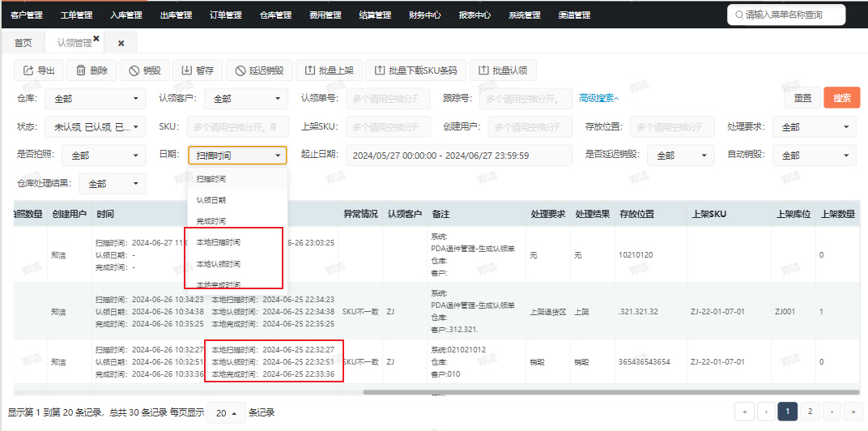Expand the 仓库 dropdown

pos(96,99)
